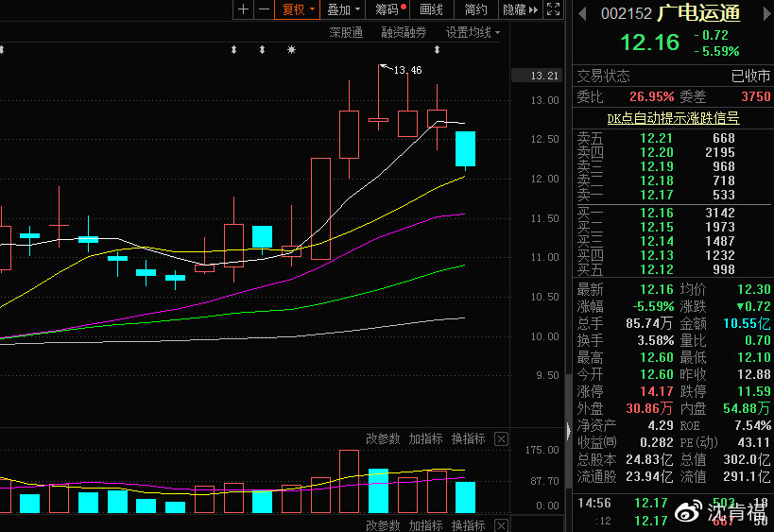Viewport: 774px width, 532px height.
Task: Click 总值 value 302.0亿
Action: pyautogui.click(x=747, y=460)
